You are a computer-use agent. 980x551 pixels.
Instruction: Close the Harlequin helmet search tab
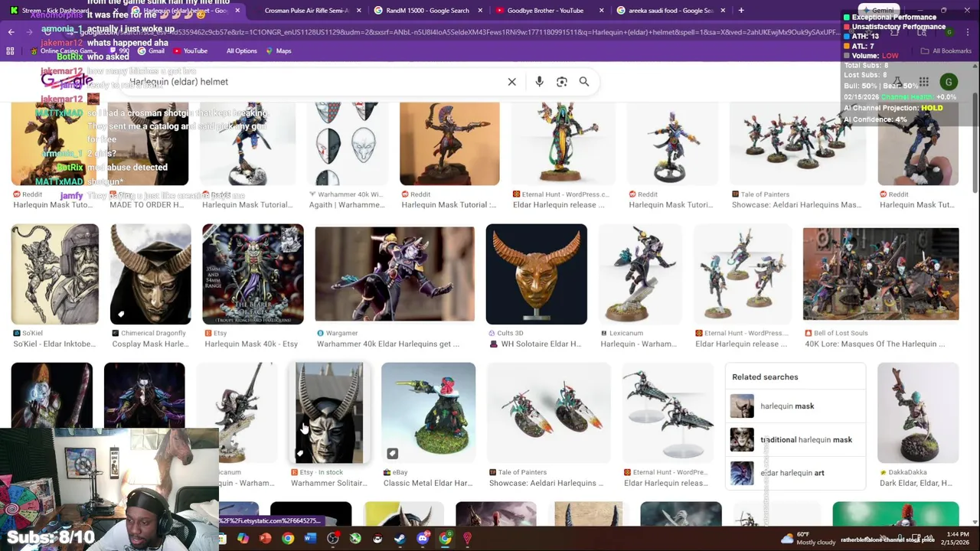pyautogui.click(x=237, y=11)
